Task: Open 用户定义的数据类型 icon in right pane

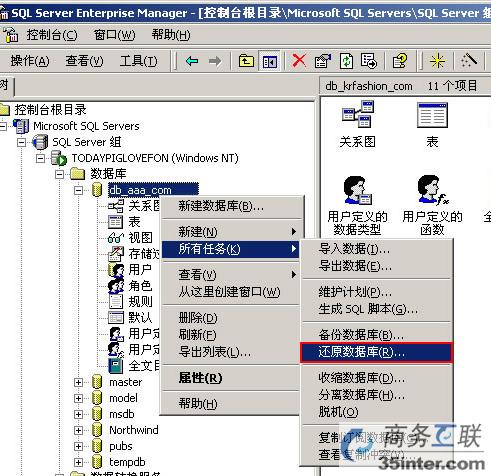Action: pyautogui.click(x=357, y=190)
